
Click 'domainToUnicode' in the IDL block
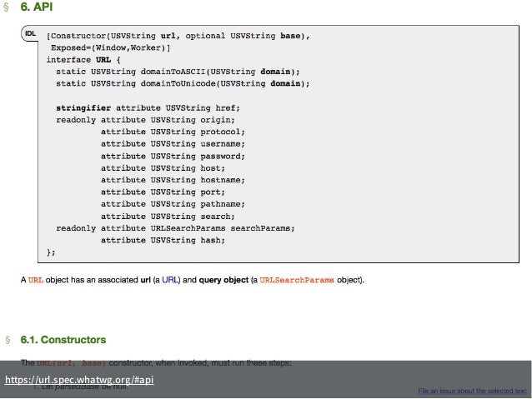coord(178,83)
